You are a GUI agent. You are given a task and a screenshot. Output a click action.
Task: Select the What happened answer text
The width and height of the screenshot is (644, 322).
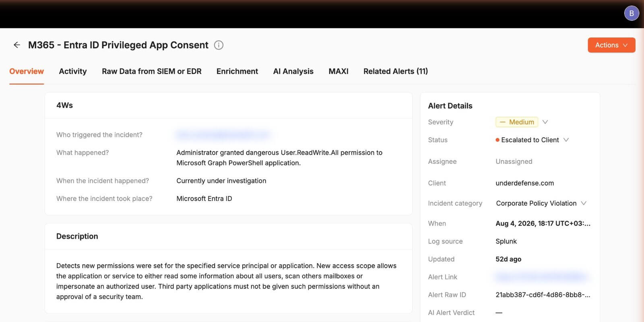pos(279,158)
